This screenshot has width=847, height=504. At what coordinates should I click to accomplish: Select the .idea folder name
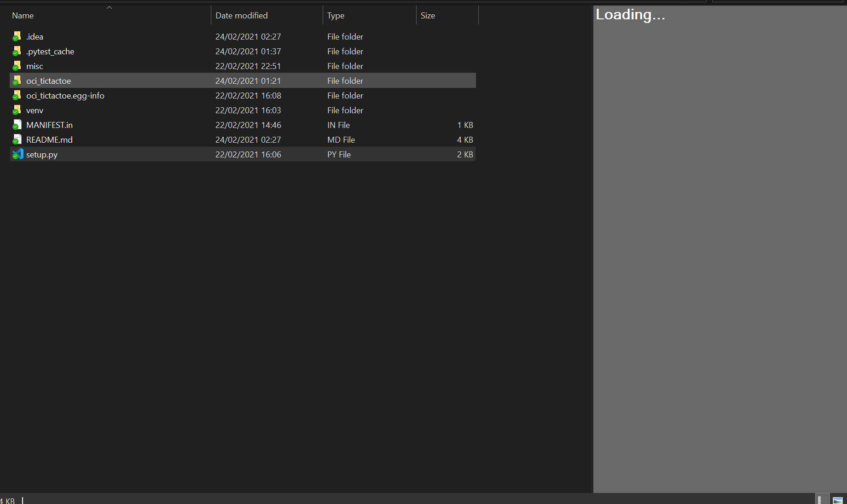(x=35, y=36)
